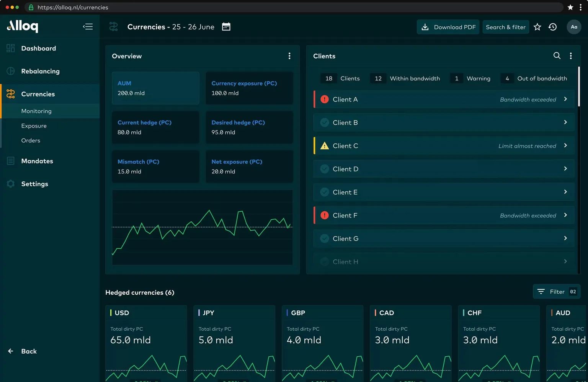The height and width of the screenshot is (382, 588).
Task: Toggle the Client D check status circle
Action: coord(325,169)
